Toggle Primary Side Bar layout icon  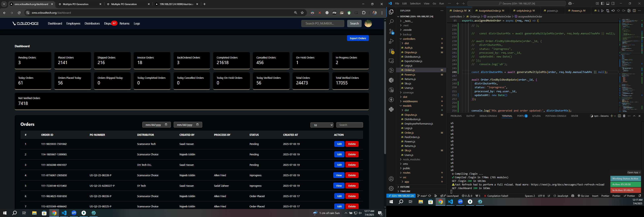pyautogui.click(x=603, y=3)
